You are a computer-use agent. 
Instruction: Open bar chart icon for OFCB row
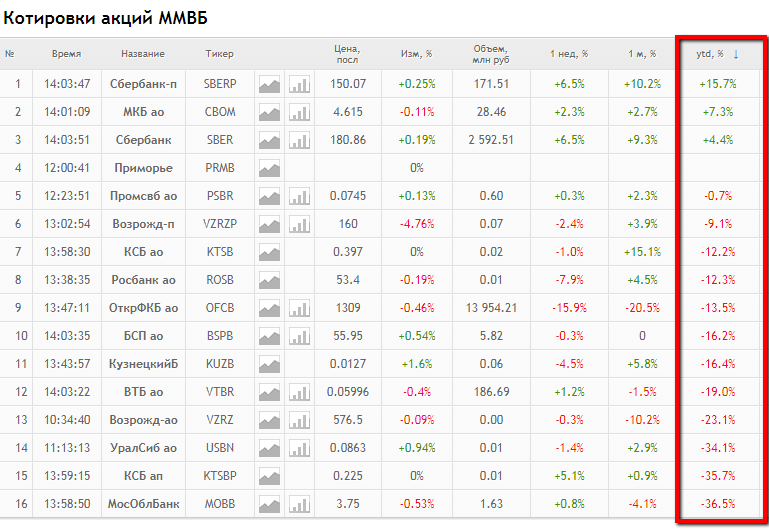click(299, 308)
